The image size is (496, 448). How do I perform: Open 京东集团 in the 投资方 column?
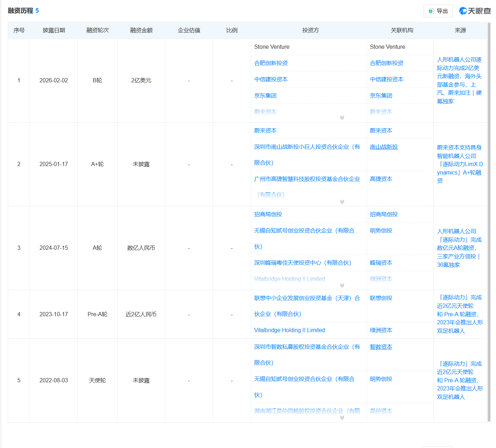[265, 95]
